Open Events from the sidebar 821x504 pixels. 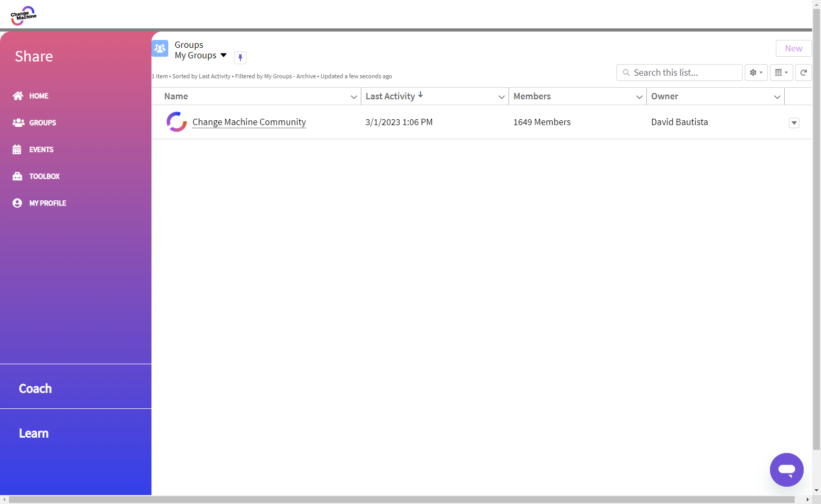tap(41, 149)
